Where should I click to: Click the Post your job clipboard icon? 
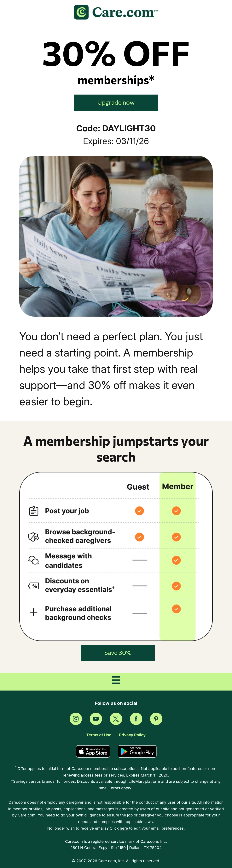point(34,511)
